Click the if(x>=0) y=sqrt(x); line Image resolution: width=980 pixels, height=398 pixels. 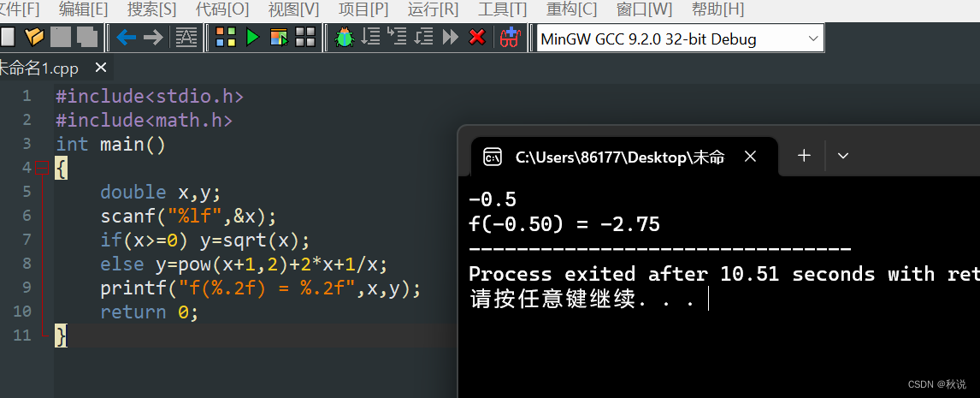point(205,240)
